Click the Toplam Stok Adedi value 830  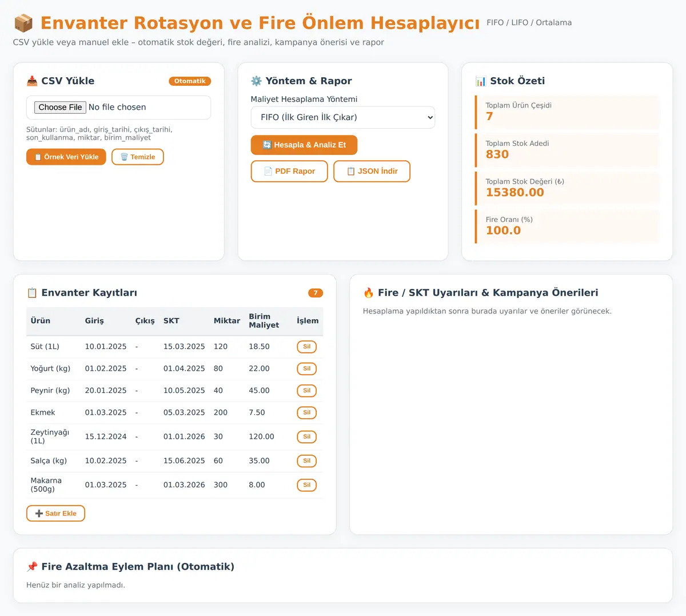click(x=497, y=154)
